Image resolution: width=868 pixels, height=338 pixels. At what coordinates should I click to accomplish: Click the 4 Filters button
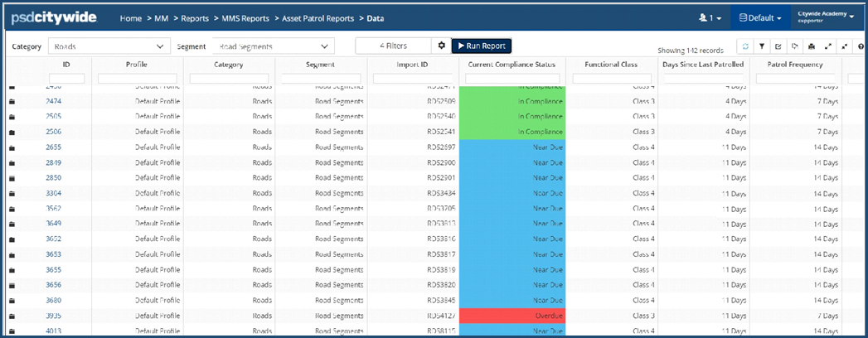click(x=393, y=46)
